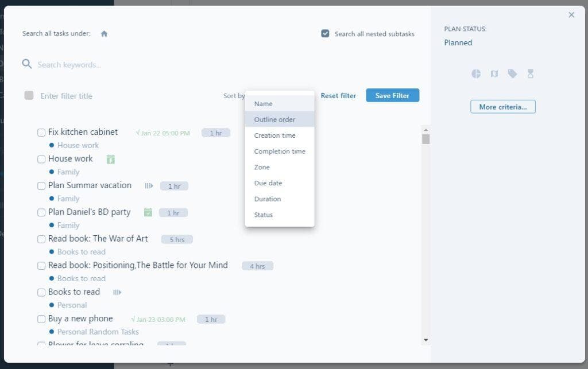Select the tag criteria icon
Screen dimensions: 588x369
pos(512,73)
